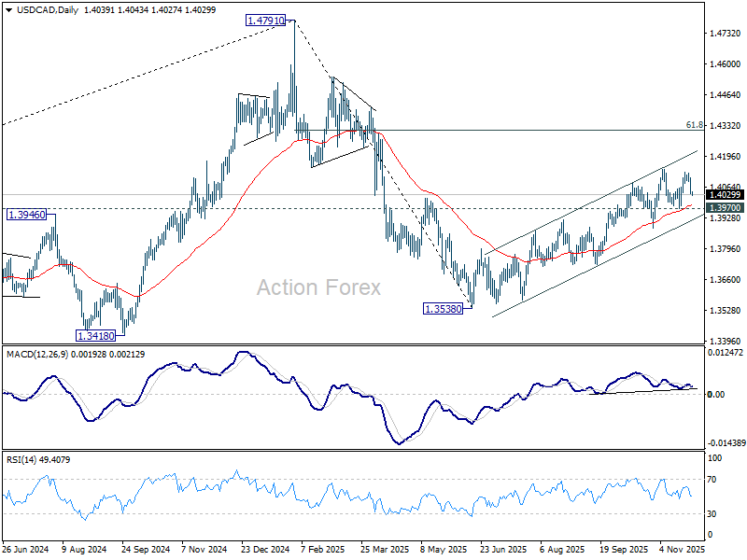Click the MACD scale value -0.014389
The width and height of the screenshot is (747, 560).
coord(726,443)
